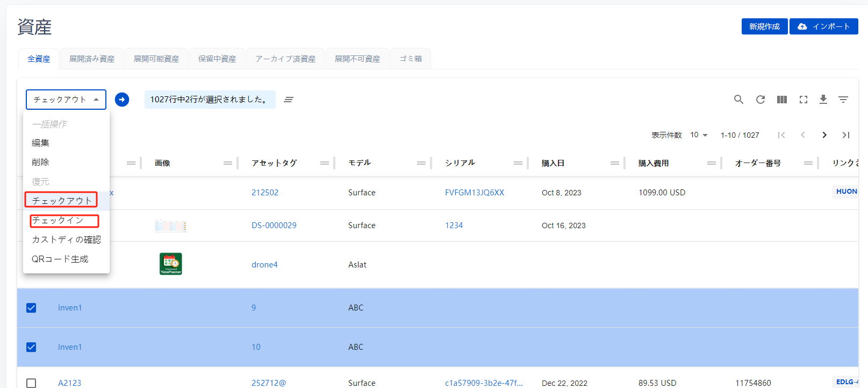Uncheck the second inven1 row with tag 10

pos(31,347)
